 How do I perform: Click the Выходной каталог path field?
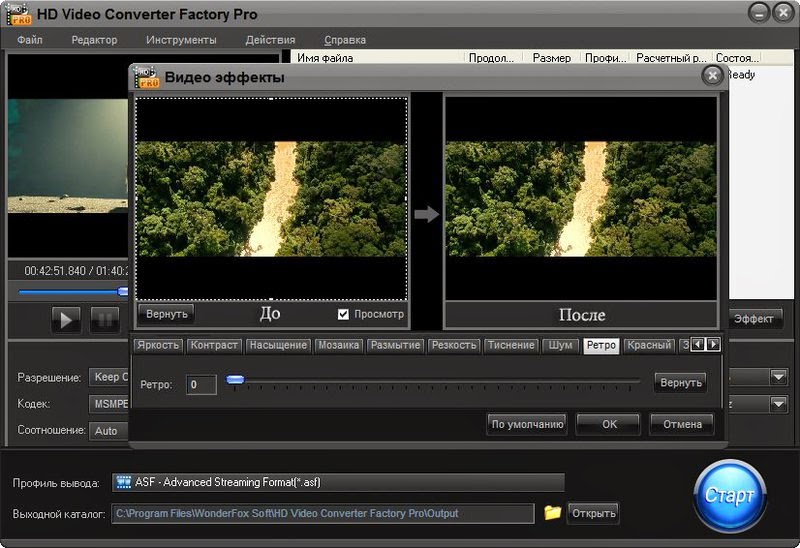pos(322,513)
